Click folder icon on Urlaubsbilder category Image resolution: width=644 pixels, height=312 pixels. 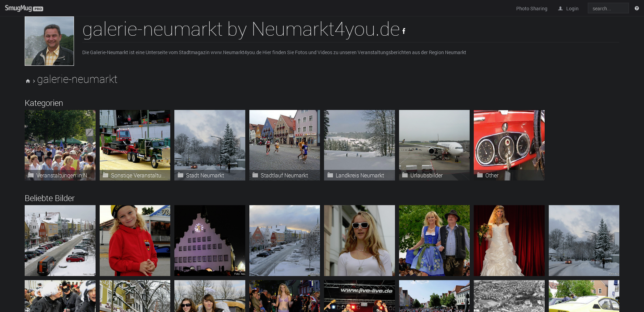(405, 175)
